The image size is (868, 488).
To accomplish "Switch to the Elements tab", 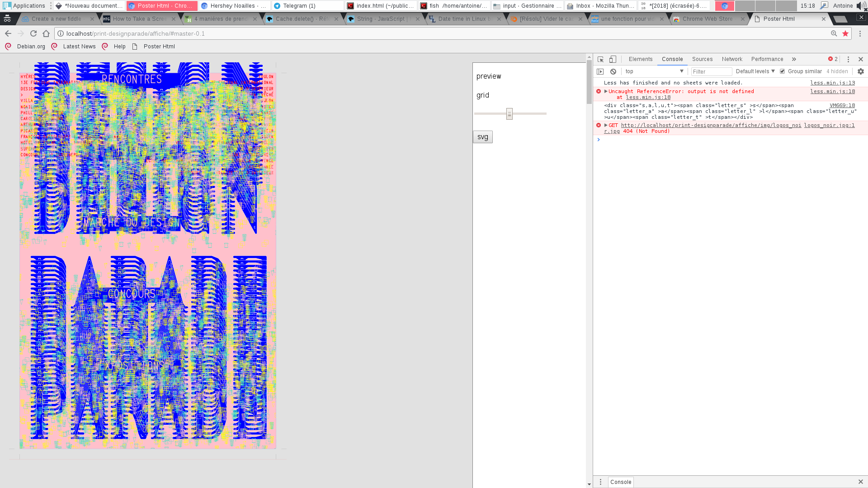I will (x=640, y=59).
